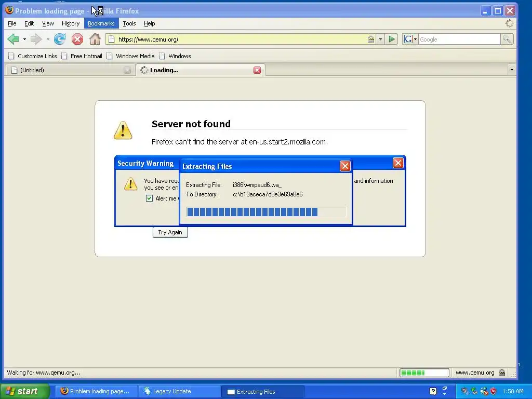Click the directory path c:\b13aceca7d9e3e69a8e6
Viewport: 532px width, 399px height.
(x=268, y=194)
